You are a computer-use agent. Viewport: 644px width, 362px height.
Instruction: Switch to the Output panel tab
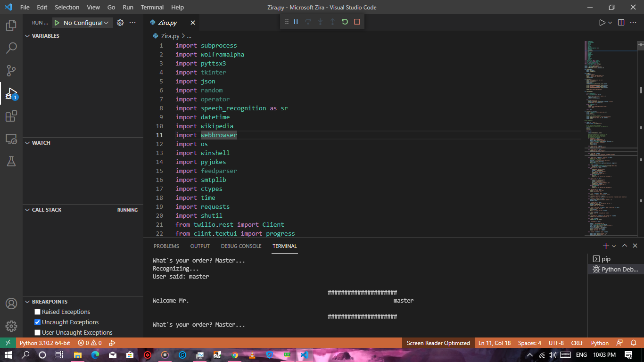click(x=200, y=246)
